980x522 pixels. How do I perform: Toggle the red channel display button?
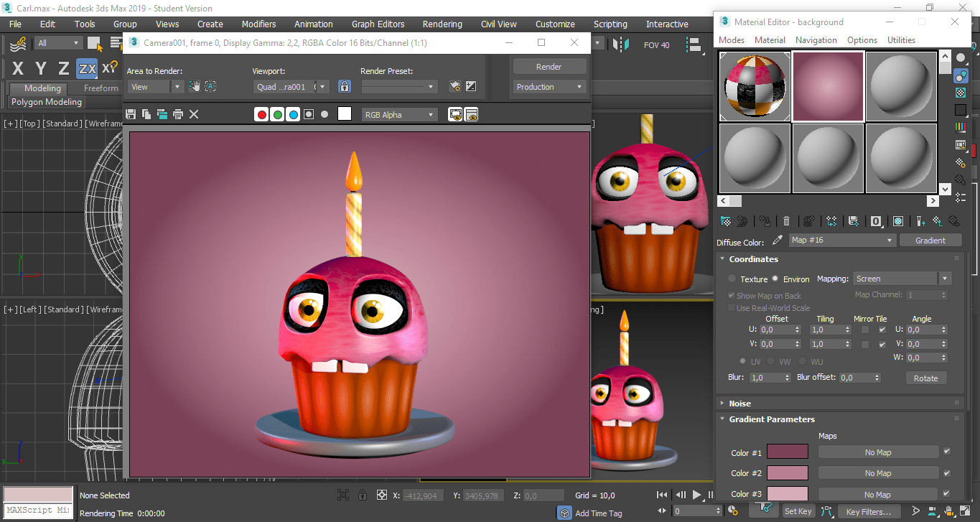(x=262, y=114)
